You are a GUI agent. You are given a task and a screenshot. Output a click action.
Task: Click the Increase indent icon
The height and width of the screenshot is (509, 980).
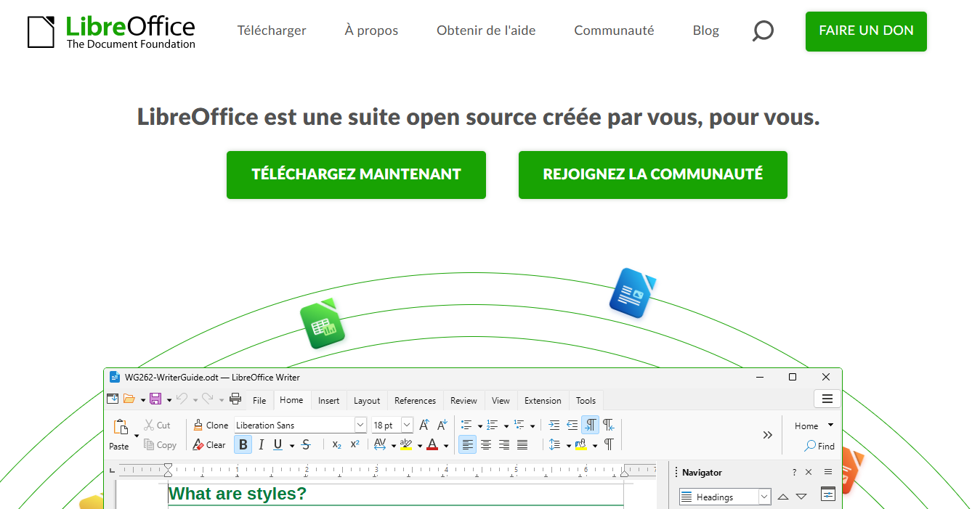pos(554,425)
